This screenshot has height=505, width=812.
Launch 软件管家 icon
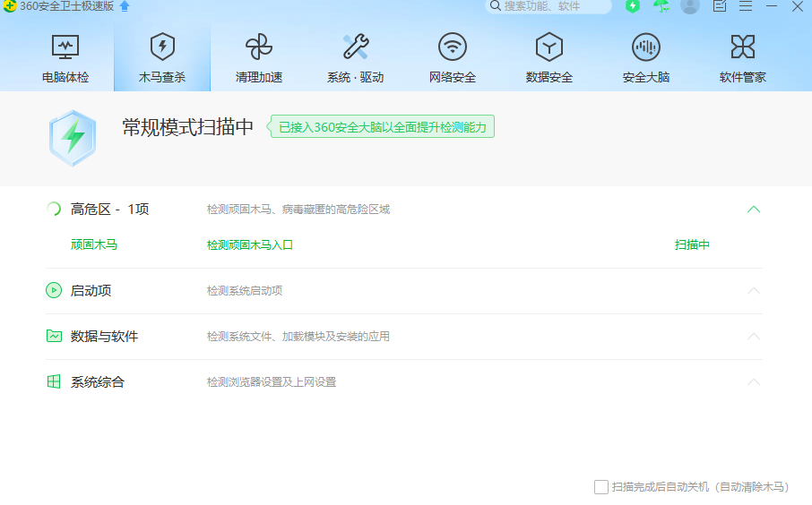[743, 47]
